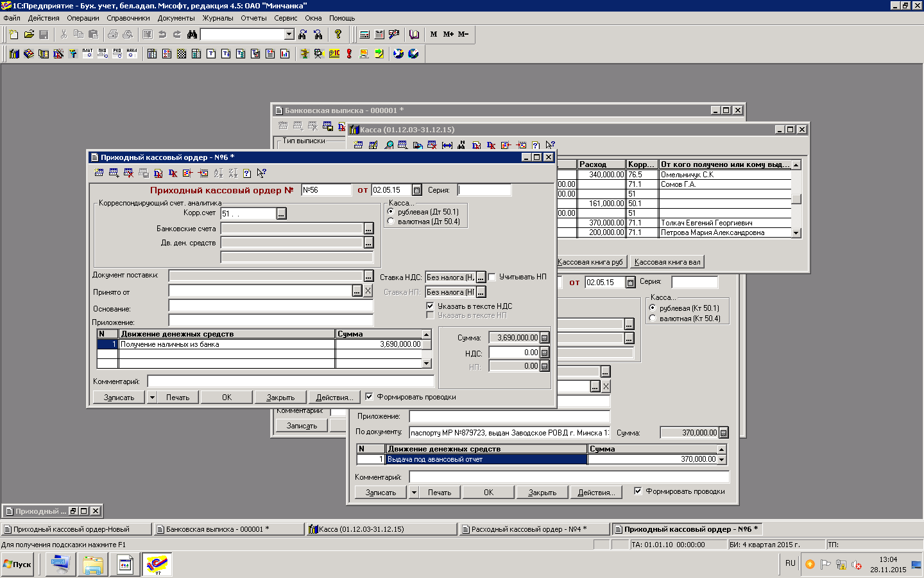This screenshot has width=924, height=578.
Task: Open the Файл menu
Action: [12, 18]
